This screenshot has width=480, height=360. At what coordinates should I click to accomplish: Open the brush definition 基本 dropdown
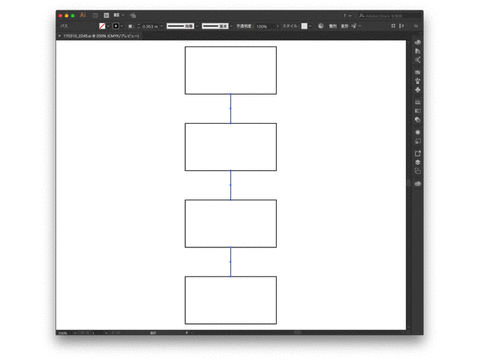(231, 26)
